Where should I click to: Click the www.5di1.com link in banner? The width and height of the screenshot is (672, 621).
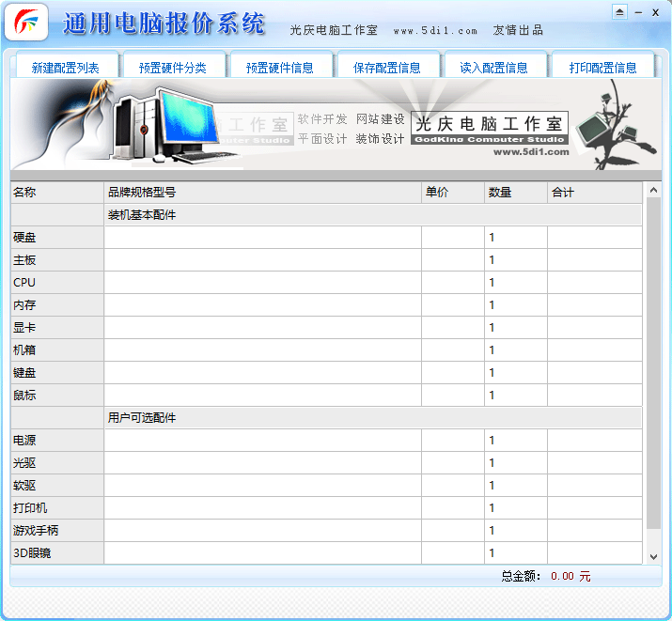click(x=531, y=151)
